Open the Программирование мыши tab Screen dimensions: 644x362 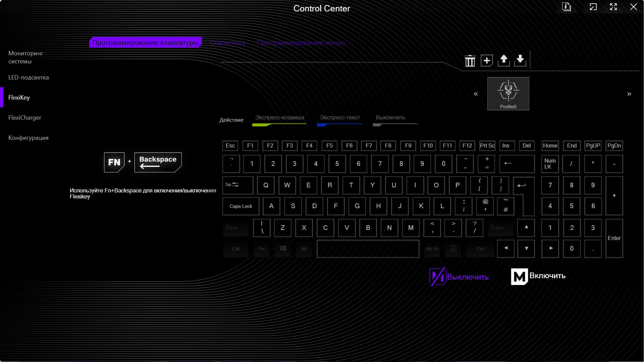(301, 43)
